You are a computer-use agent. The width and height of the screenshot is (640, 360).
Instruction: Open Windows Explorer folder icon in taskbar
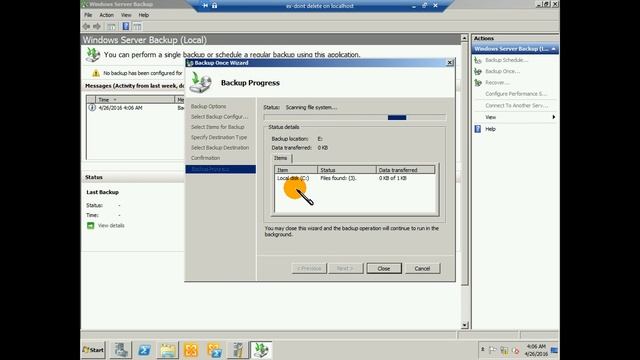tap(168, 350)
